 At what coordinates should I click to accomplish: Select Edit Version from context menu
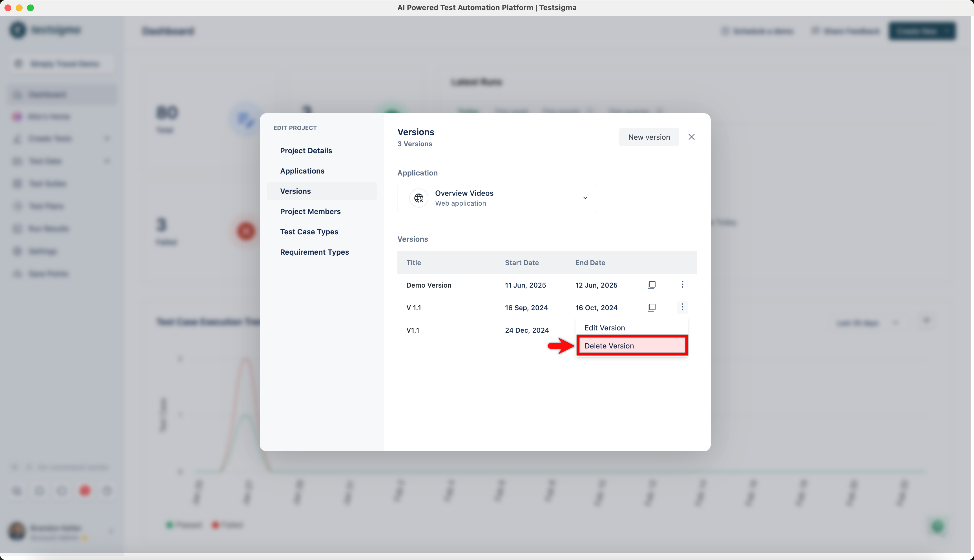point(605,328)
